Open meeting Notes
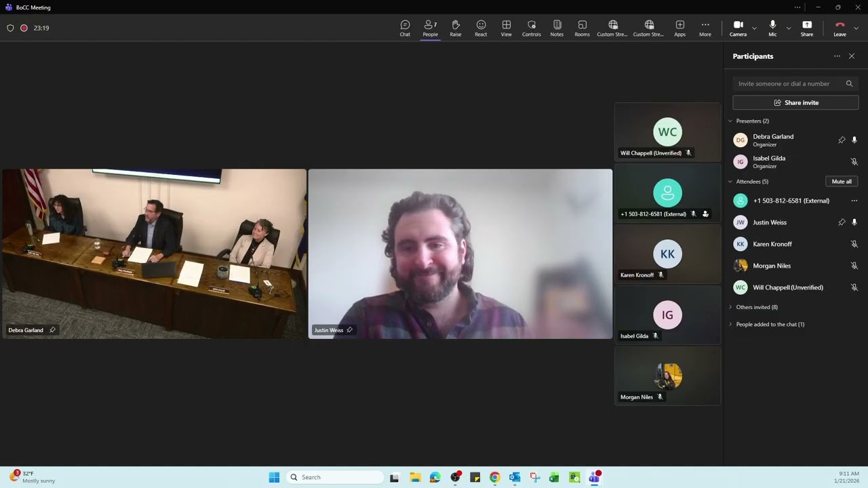868x488 pixels. coord(557,28)
